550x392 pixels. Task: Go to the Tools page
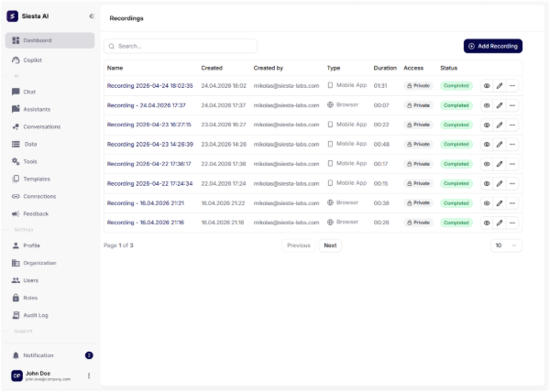[x=30, y=161]
